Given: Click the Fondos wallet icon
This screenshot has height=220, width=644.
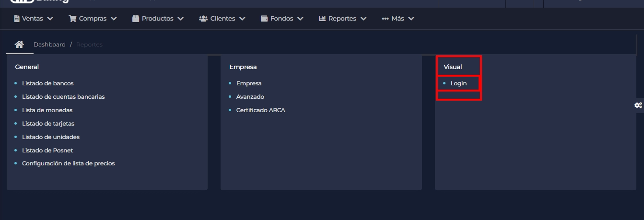Looking at the screenshot, I should coord(264,19).
